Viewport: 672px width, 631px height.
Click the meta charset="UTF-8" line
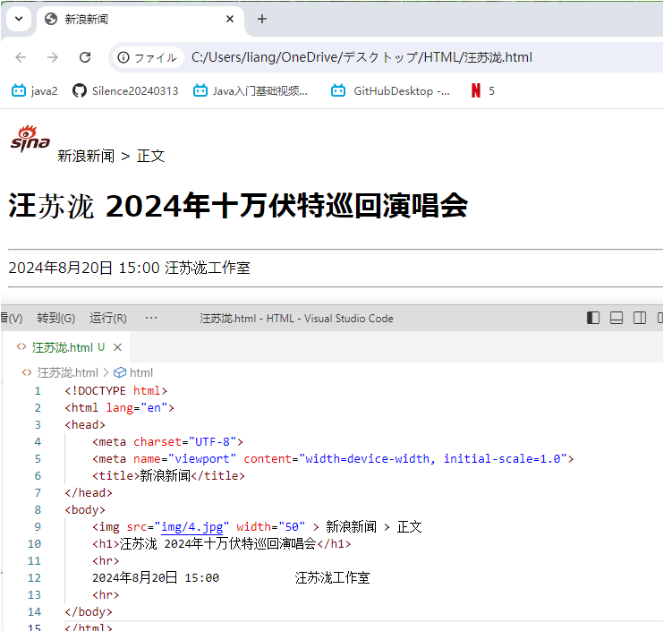coord(167,441)
